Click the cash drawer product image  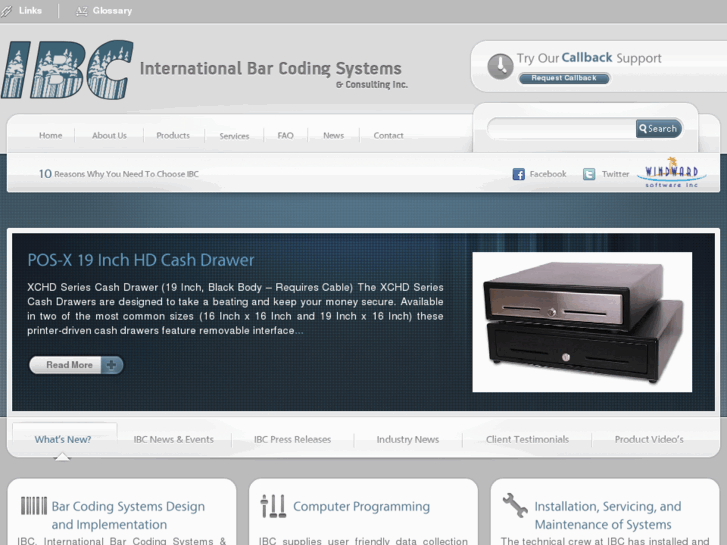tap(582, 322)
